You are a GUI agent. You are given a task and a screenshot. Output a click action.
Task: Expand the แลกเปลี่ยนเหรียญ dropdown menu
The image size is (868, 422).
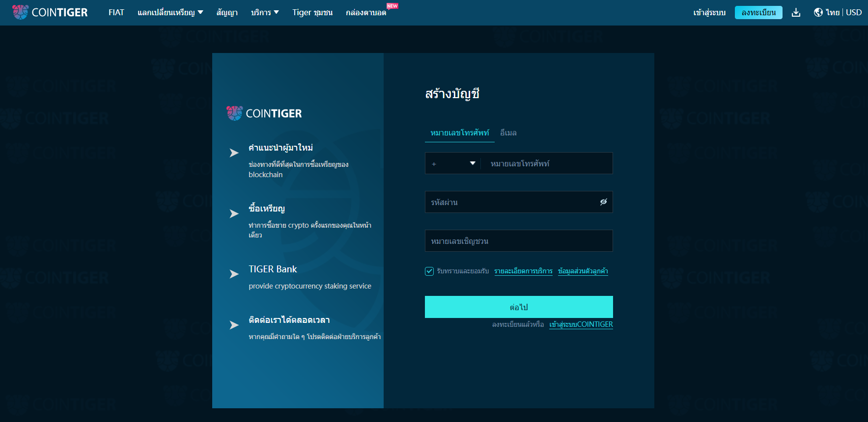pos(170,12)
